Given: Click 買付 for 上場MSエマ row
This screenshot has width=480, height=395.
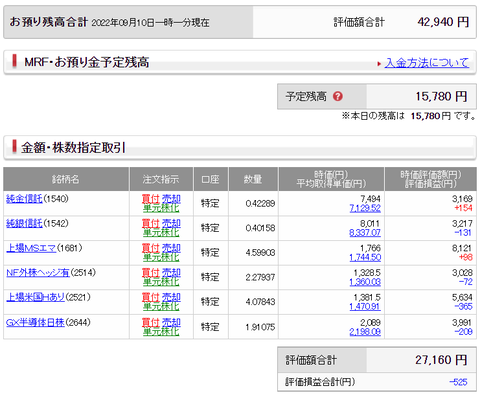Looking at the screenshot, I should tap(151, 248).
